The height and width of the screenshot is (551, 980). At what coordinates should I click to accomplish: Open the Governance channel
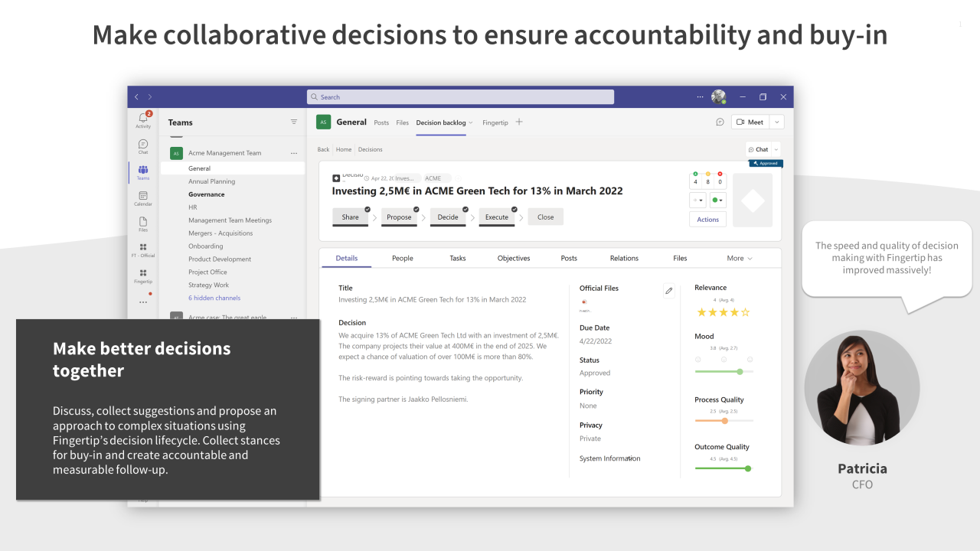click(x=207, y=194)
